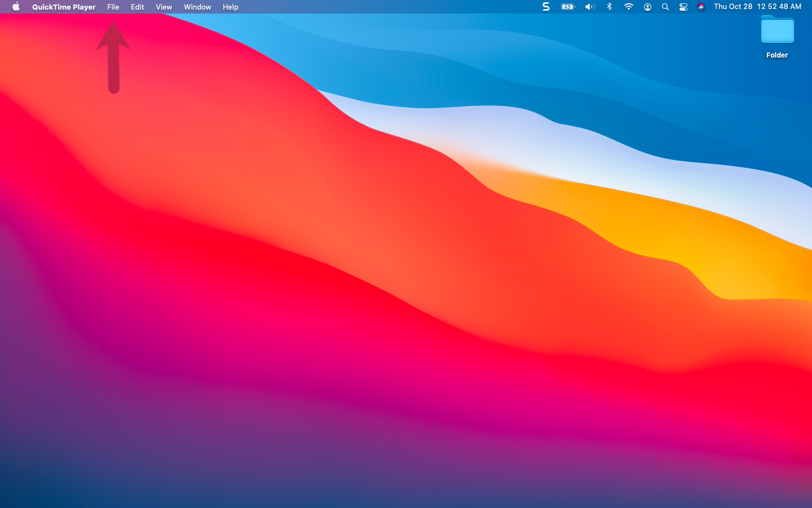Activate Siri from the menu bar

(701, 7)
